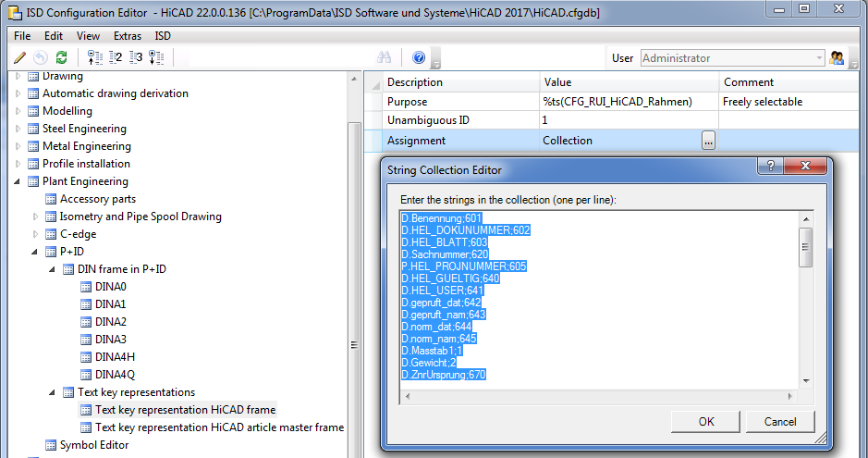Open help via blue question mark icon

[x=419, y=57]
